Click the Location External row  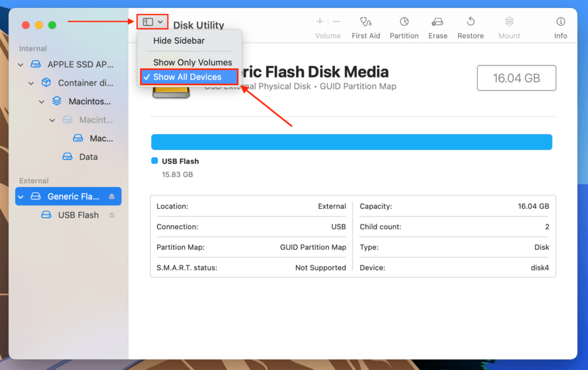[251, 206]
